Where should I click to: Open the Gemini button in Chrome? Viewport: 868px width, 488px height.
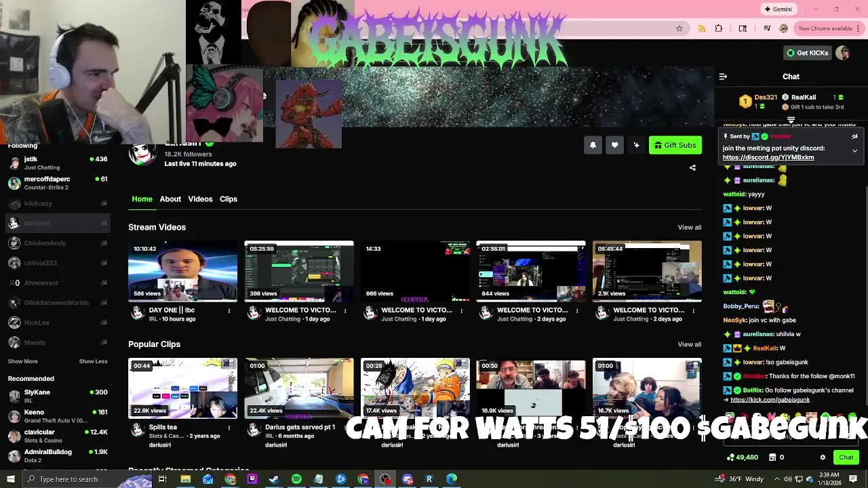(778, 9)
